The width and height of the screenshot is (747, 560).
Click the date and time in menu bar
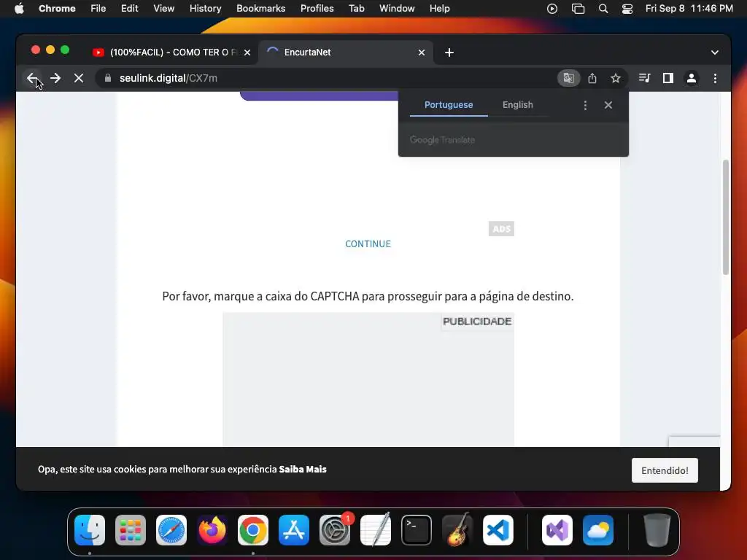point(689,9)
